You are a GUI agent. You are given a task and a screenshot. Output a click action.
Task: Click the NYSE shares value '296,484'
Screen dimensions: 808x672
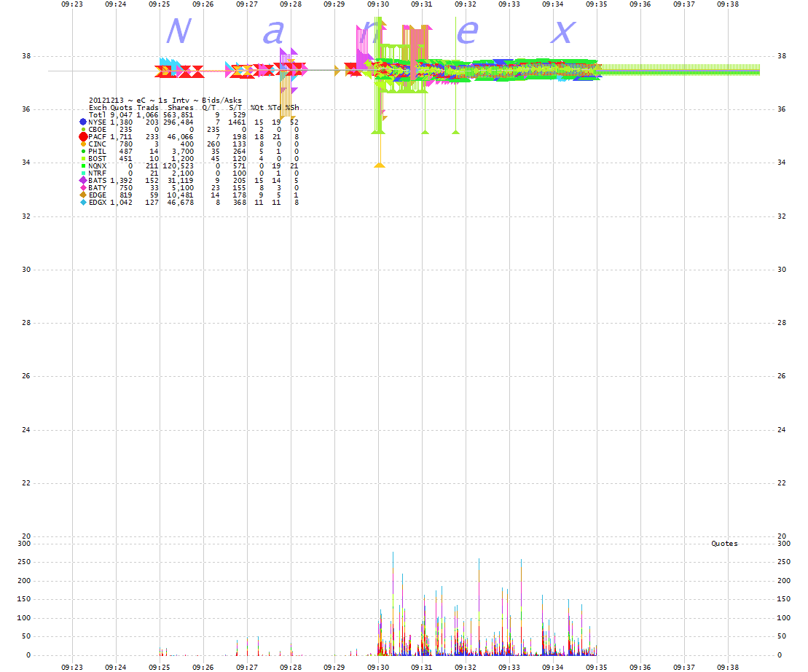coord(179,122)
